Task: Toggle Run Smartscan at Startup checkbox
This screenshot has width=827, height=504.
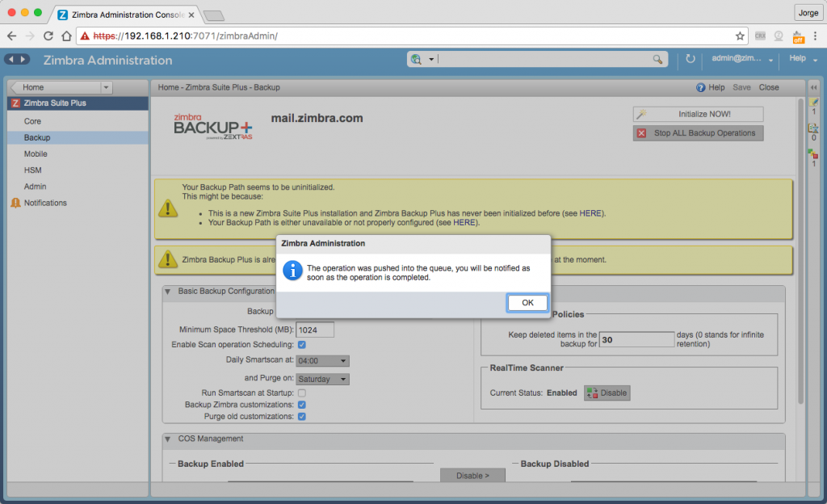Action: click(302, 393)
